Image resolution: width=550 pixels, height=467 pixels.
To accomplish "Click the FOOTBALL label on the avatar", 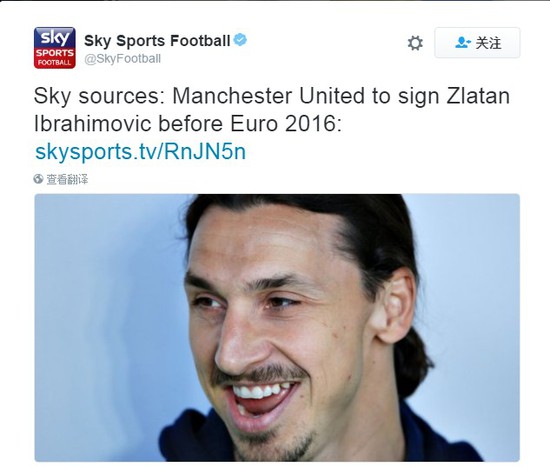I will [x=55, y=63].
